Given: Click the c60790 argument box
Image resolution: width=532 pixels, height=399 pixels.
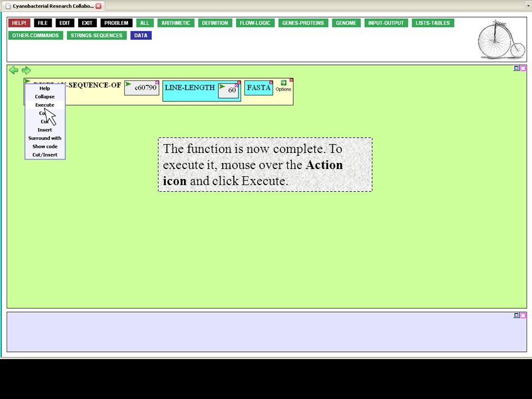Looking at the screenshot, I should (x=142, y=88).
